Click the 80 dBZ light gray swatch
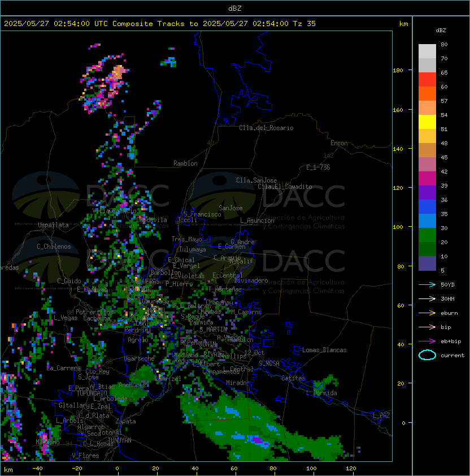The image size is (470, 476). (427, 51)
